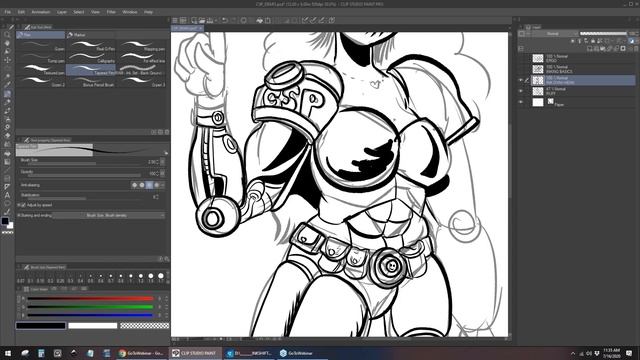Select the Textured pen sub tool
The image size is (640, 360).
41,70
